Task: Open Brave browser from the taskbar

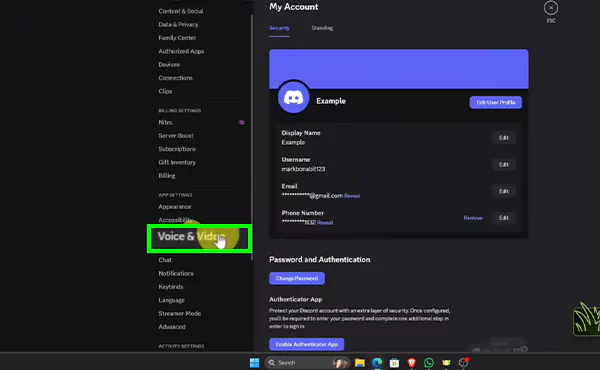Action: coord(411,362)
